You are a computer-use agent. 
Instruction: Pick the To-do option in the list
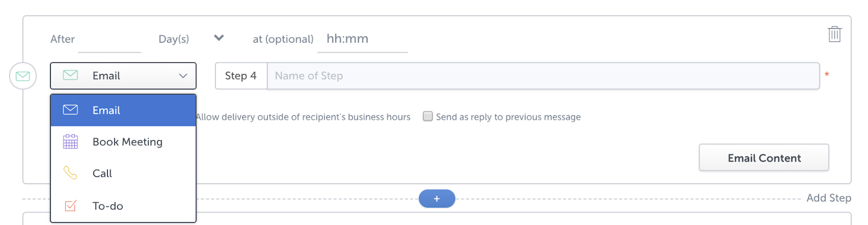point(107,206)
